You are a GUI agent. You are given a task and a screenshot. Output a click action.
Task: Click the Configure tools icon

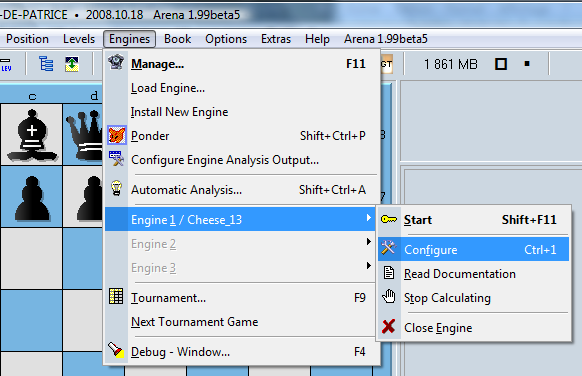click(x=389, y=248)
